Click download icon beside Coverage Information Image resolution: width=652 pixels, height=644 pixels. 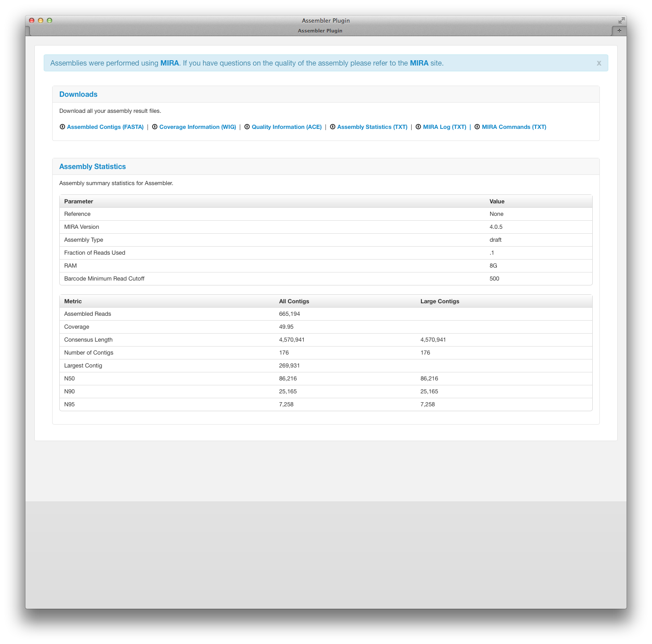click(x=155, y=127)
